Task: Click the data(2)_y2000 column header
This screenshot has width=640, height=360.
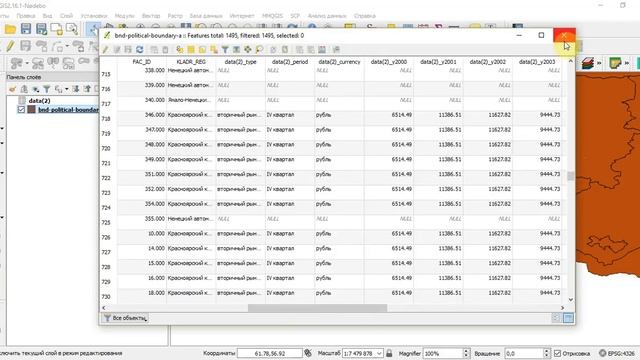Action: coord(389,62)
